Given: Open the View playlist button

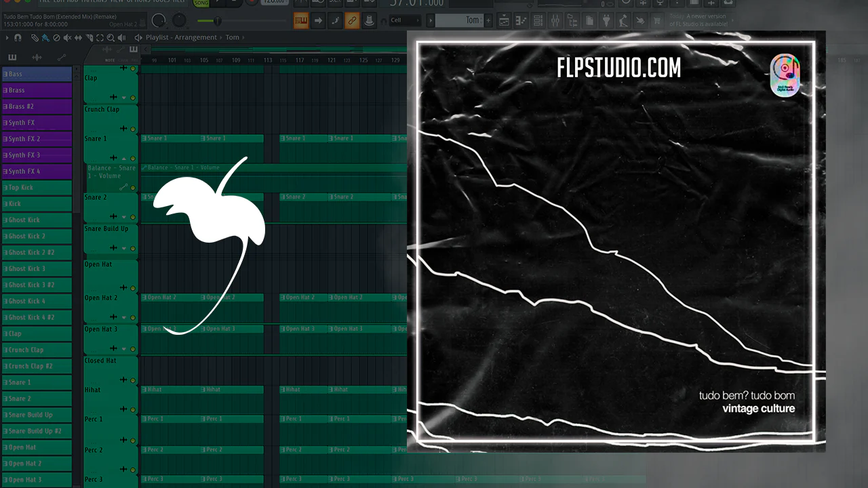Looking at the screenshot, I should pyautogui.click(x=503, y=21).
